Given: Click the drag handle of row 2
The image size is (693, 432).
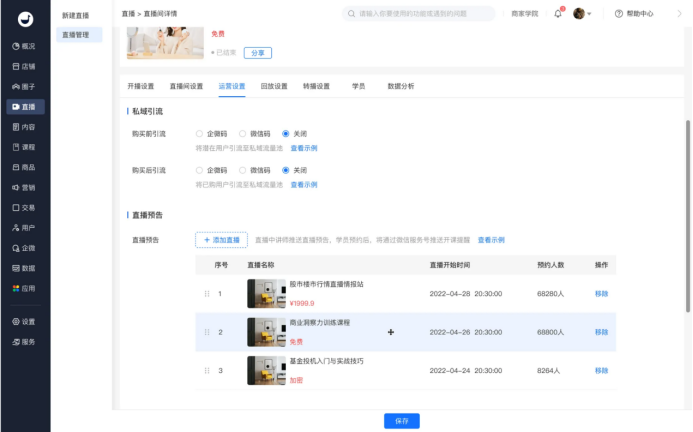Looking at the screenshot, I should (207, 332).
